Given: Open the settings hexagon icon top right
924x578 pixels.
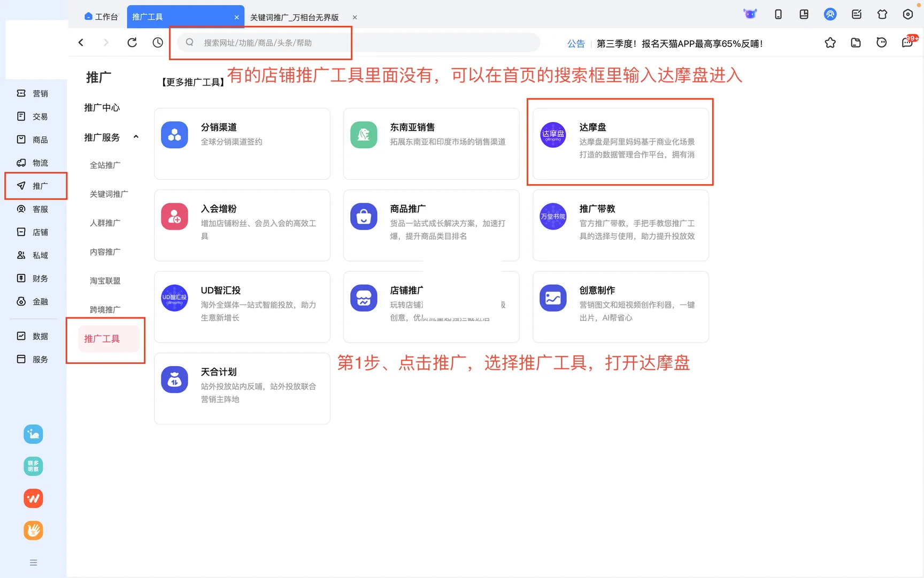Looking at the screenshot, I should point(908,14).
